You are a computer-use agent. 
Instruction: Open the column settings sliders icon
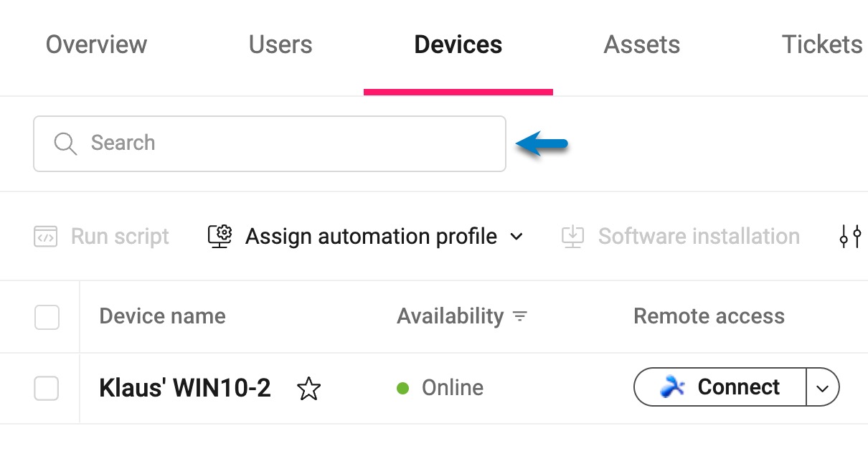(850, 236)
